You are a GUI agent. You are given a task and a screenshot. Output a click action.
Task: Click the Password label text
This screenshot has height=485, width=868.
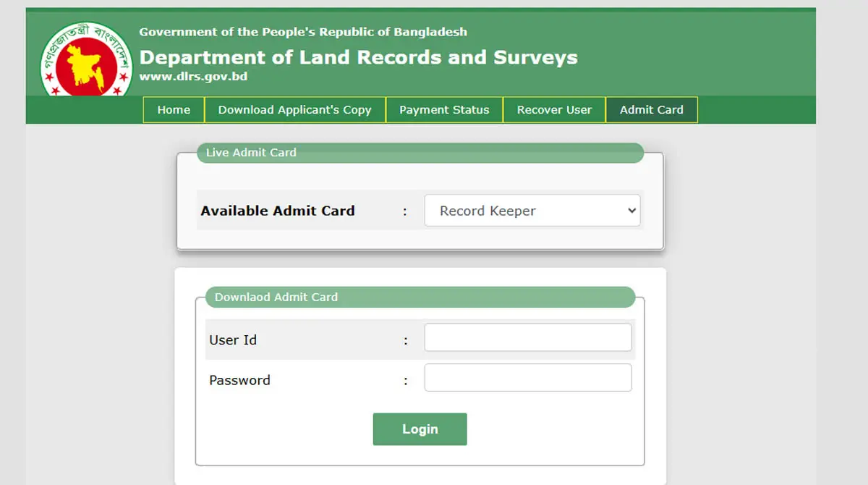click(239, 379)
